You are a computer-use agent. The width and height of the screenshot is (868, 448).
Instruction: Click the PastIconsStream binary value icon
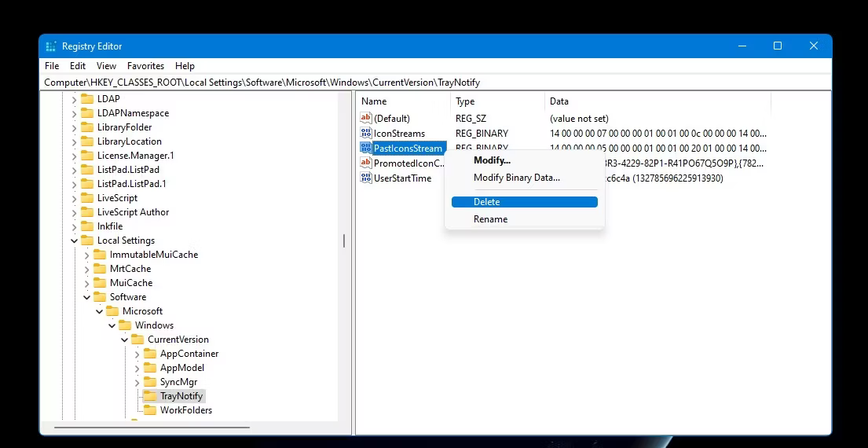point(366,148)
